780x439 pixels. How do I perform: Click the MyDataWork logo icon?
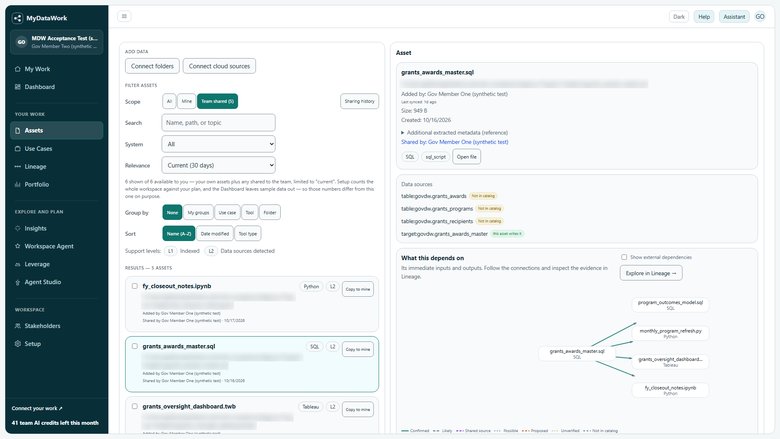tap(17, 18)
